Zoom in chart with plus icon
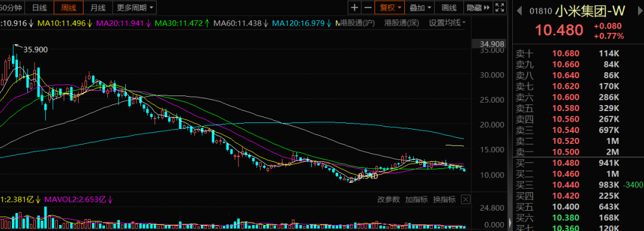 tap(354, 7)
